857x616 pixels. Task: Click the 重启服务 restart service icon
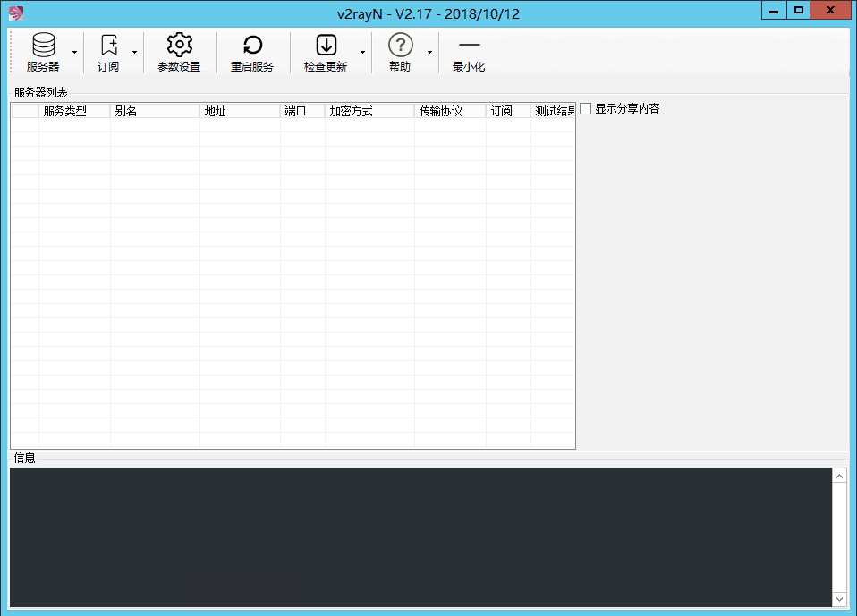252,46
